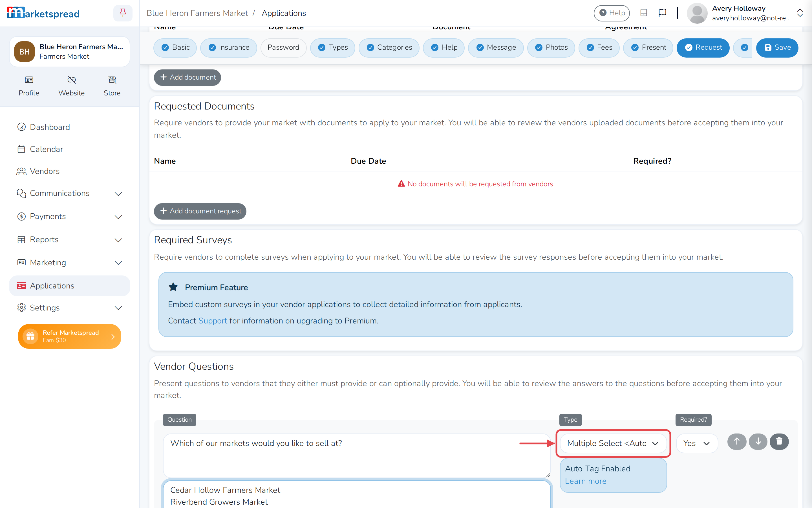The image size is (812, 508).
Task: Open the Website icon shortcut
Action: pyautogui.click(x=71, y=86)
